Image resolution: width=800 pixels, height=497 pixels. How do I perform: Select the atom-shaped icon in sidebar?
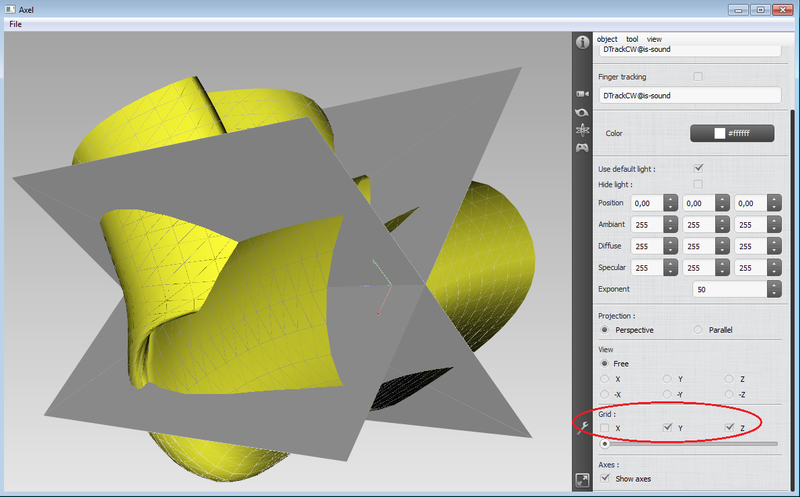point(582,129)
